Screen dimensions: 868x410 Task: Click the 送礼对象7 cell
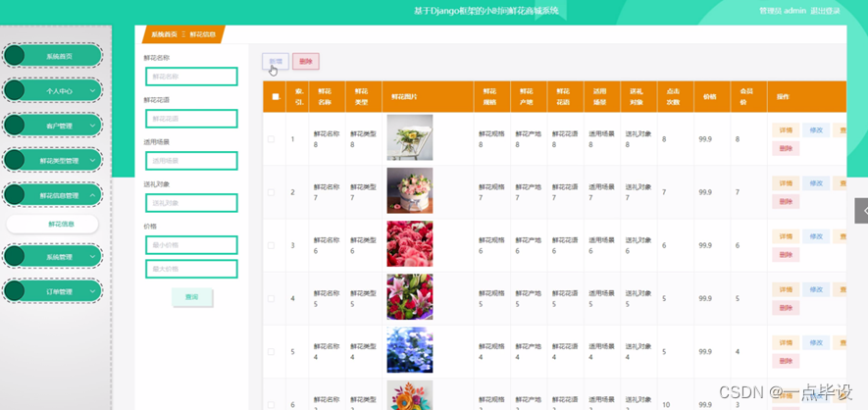tap(638, 192)
